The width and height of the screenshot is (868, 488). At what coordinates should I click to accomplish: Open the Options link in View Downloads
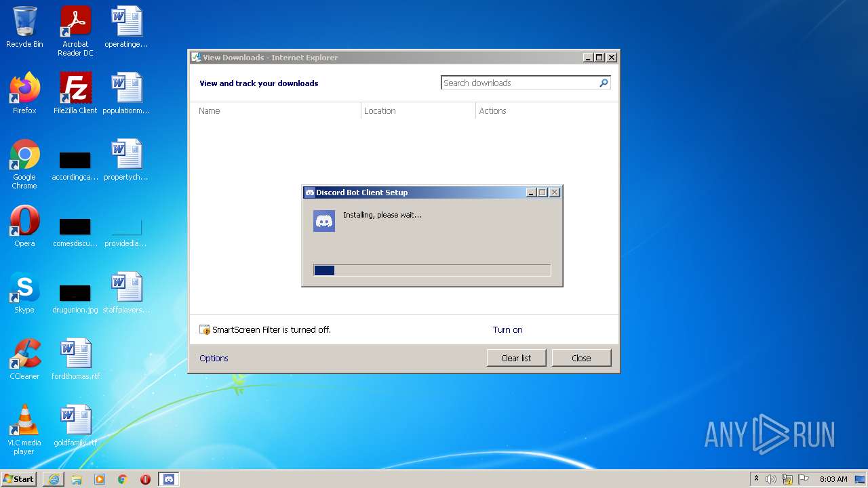214,359
